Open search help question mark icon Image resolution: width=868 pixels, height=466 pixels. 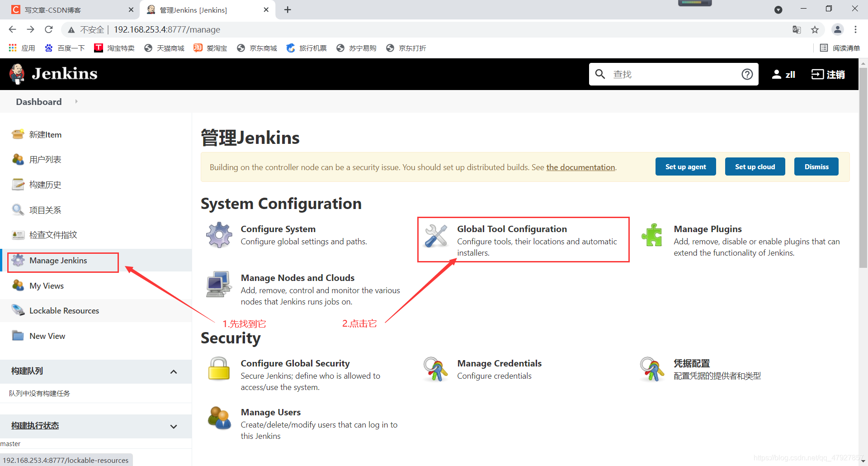(x=747, y=74)
